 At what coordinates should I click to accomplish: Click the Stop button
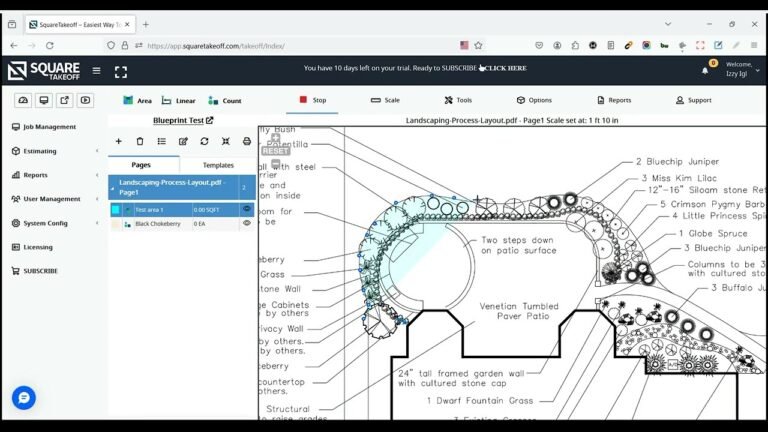[x=312, y=100]
